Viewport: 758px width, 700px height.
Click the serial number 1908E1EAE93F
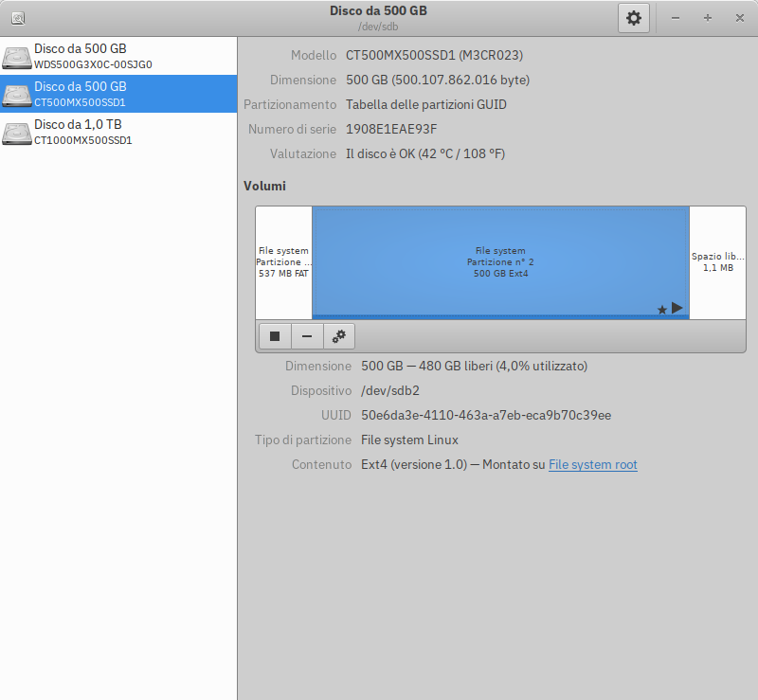pyautogui.click(x=391, y=129)
